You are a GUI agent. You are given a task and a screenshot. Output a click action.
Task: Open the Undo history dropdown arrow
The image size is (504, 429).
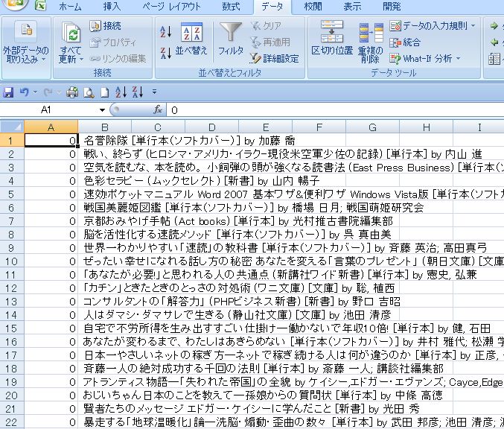pyautogui.click(x=35, y=92)
